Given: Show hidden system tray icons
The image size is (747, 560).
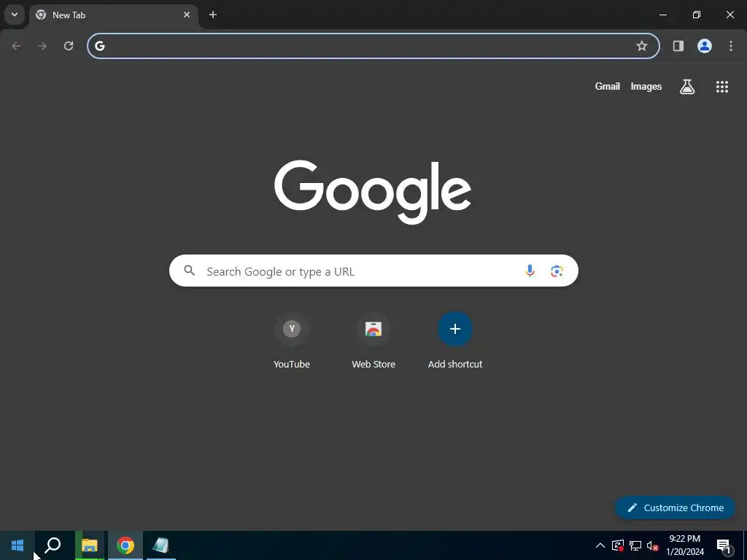Looking at the screenshot, I should (x=600, y=545).
